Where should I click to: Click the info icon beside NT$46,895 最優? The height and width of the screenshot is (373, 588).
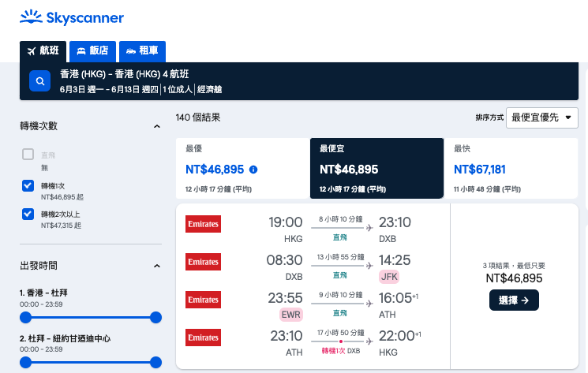pyautogui.click(x=253, y=170)
